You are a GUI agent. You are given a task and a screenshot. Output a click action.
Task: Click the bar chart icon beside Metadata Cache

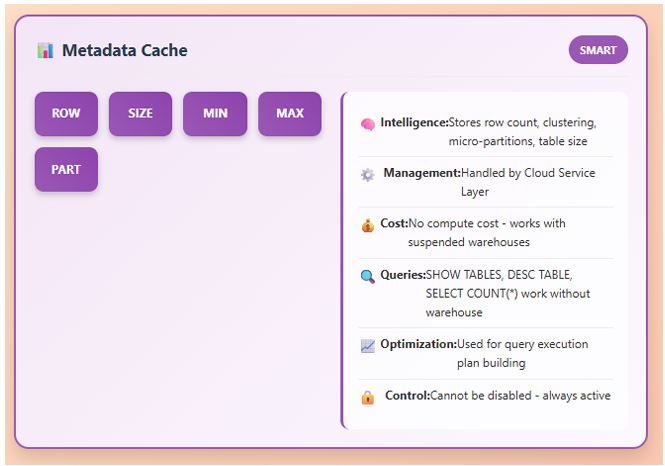[x=45, y=50]
